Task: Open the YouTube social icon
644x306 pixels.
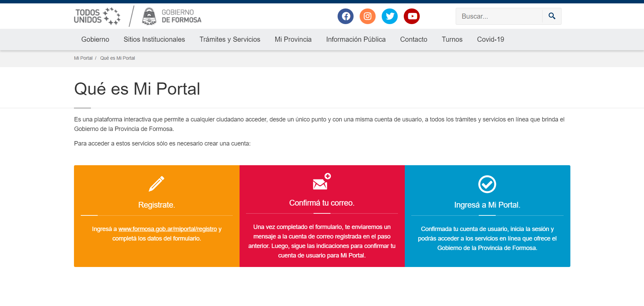Action: 412,16
